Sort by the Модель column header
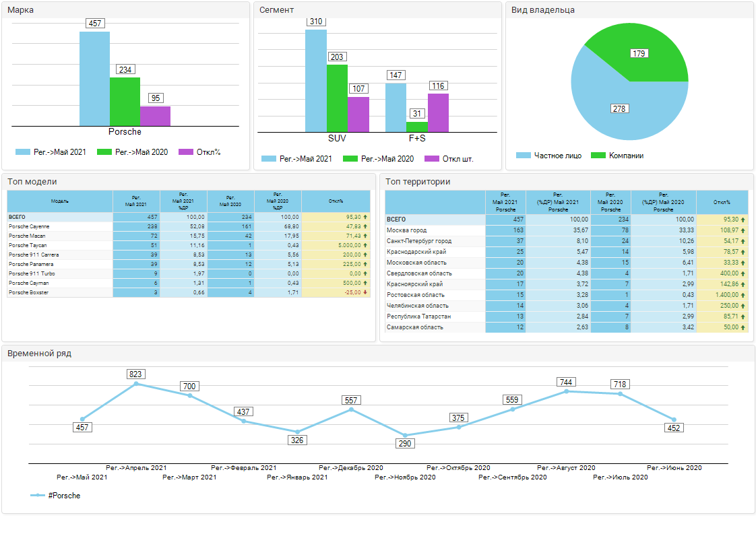Viewport: 756px width, 534px height. point(60,201)
